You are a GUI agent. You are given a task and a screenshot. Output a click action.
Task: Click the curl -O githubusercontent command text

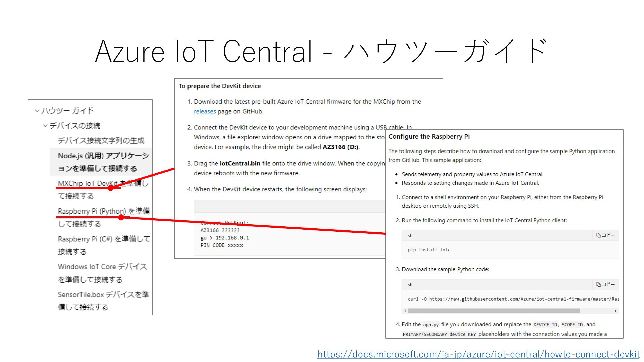coord(513,299)
